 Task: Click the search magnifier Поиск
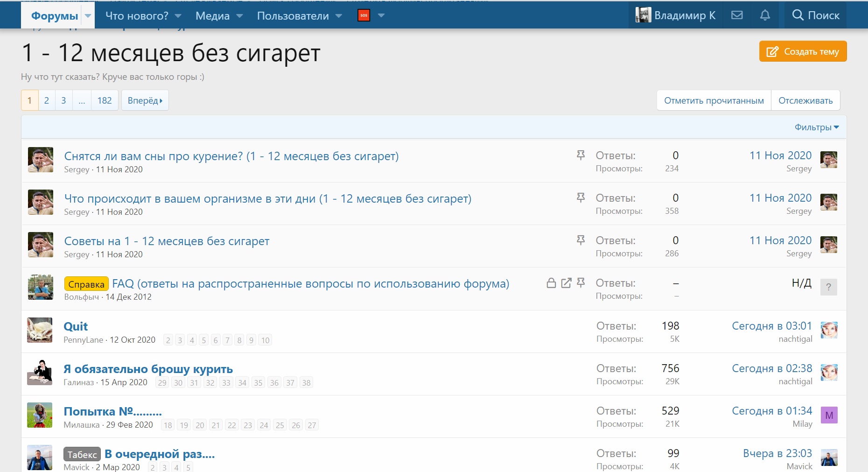(815, 15)
